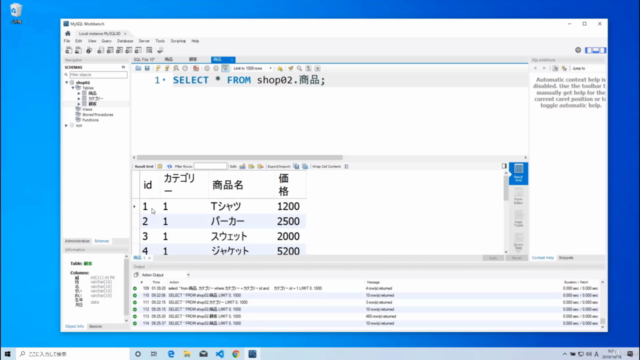Beautify the query with the broom icon
640x360 pixels.
[x=290, y=68]
